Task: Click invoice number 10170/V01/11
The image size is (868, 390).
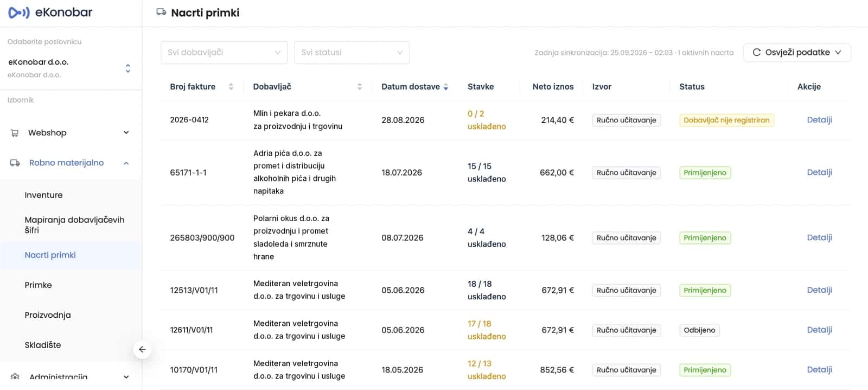Action: pyautogui.click(x=194, y=369)
